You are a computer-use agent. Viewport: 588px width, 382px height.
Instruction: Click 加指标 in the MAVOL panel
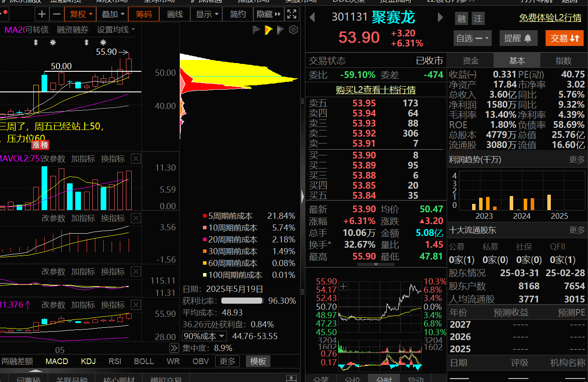click(x=83, y=159)
